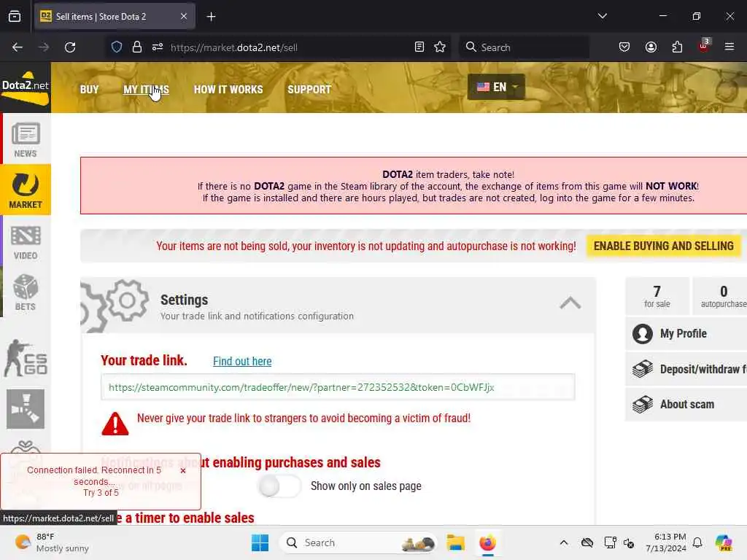Show hidden system tray icons
Screen dimensions: 747x560
(x=564, y=542)
